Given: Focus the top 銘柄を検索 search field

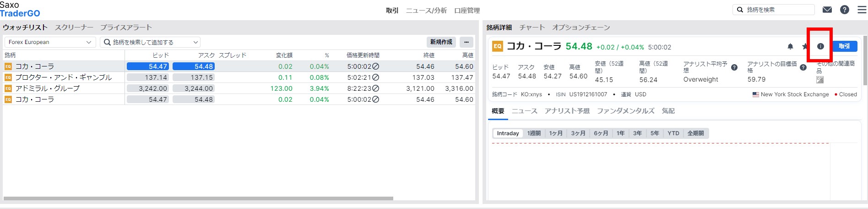Looking at the screenshot, I should (x=774, y=10).
